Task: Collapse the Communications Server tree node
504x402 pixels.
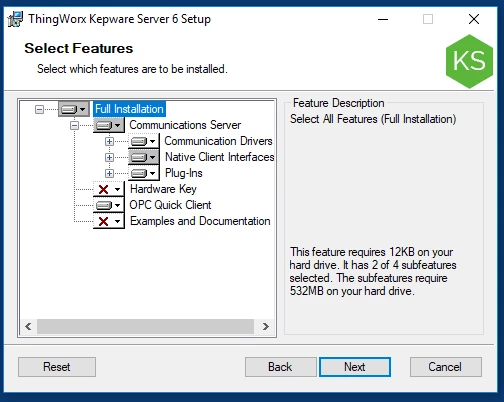Action: (74, 125)
